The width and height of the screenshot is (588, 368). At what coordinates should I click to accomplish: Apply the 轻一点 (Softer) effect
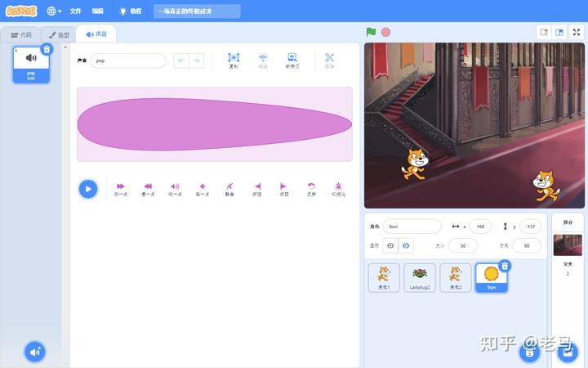203,190
